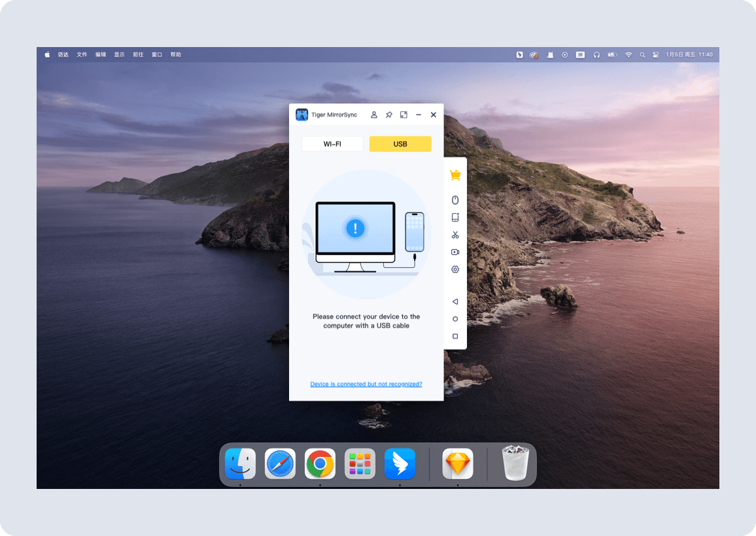Open settings via the hexagon gear icon
Screen dimensions: 756x536
coord(455,269)
